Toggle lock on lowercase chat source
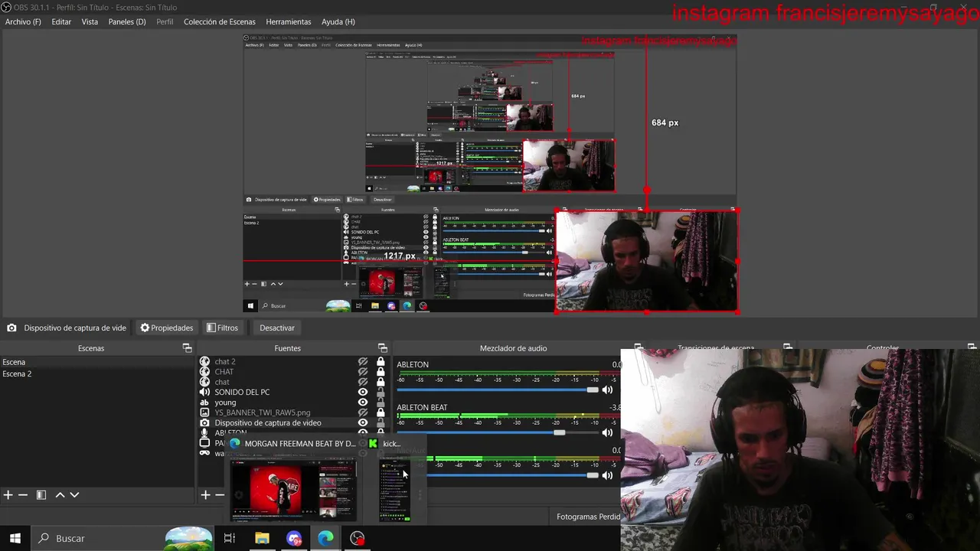Image resolution: width=980 pixels, height=551 pixels. tap(381, 382)
